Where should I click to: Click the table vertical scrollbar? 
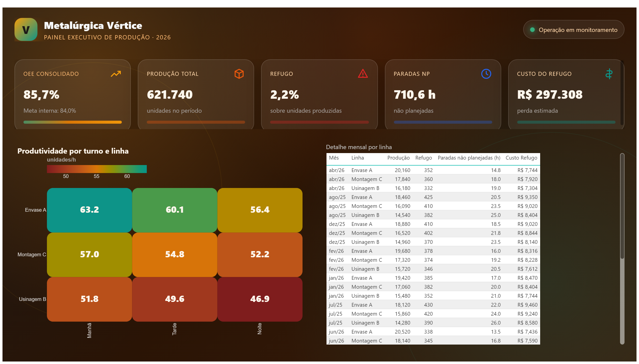pyautogui.click(x=622, y=249)
